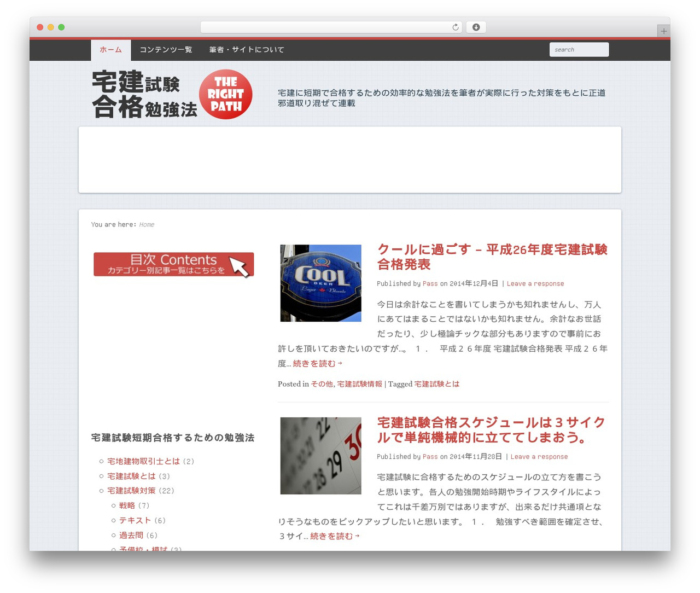Open the COOL beer sign thumbnail
The height and width of the screenshot is (593, 700).
(x=320, y=283)
